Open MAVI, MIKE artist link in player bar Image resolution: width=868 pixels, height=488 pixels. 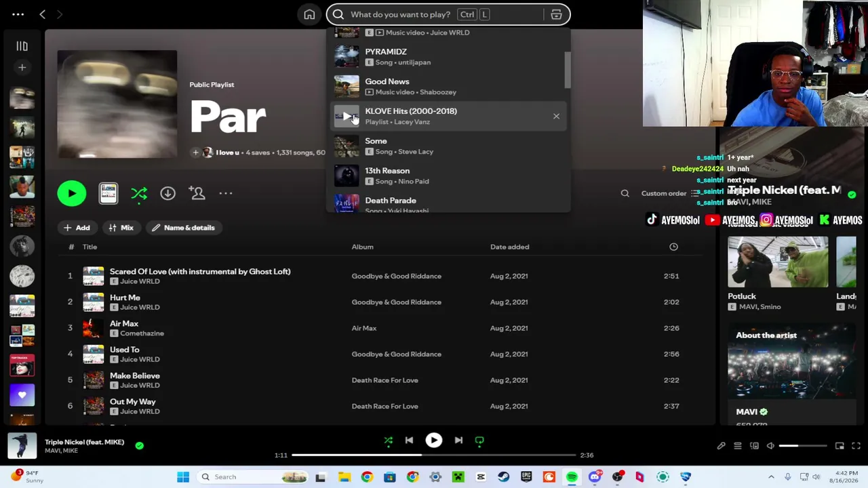(61, 451)
